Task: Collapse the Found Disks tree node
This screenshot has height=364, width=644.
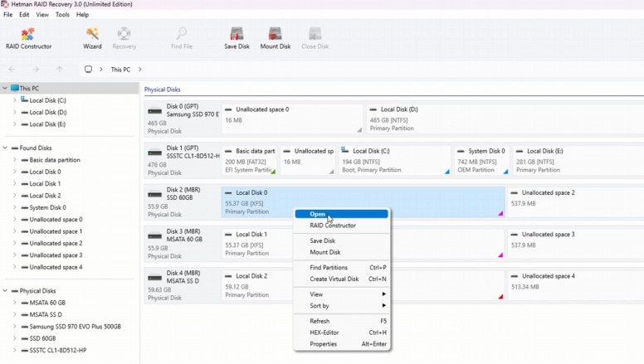Action: coord(5,148)
